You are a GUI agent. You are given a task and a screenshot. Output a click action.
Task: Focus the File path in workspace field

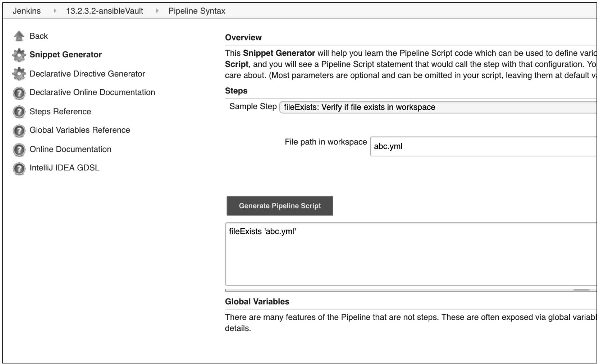(483, 146)
